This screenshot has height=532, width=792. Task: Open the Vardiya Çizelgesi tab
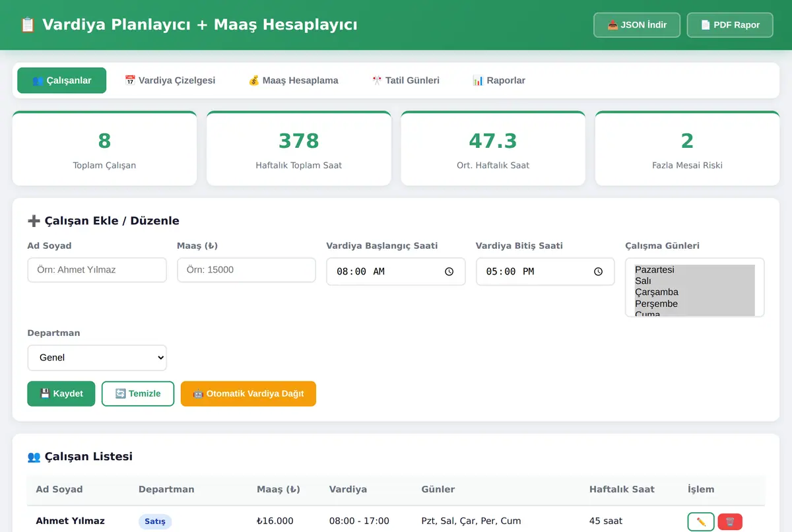pyautogui.click(x=170, y=81)
